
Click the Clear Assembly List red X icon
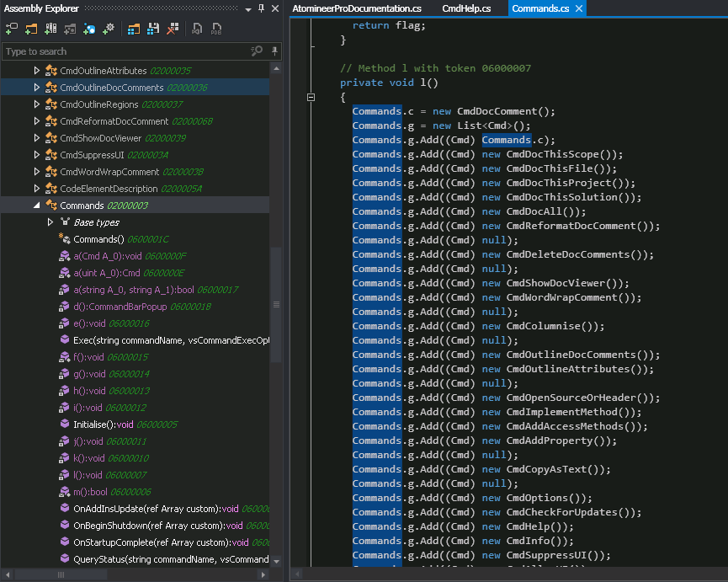pos(172,29)
